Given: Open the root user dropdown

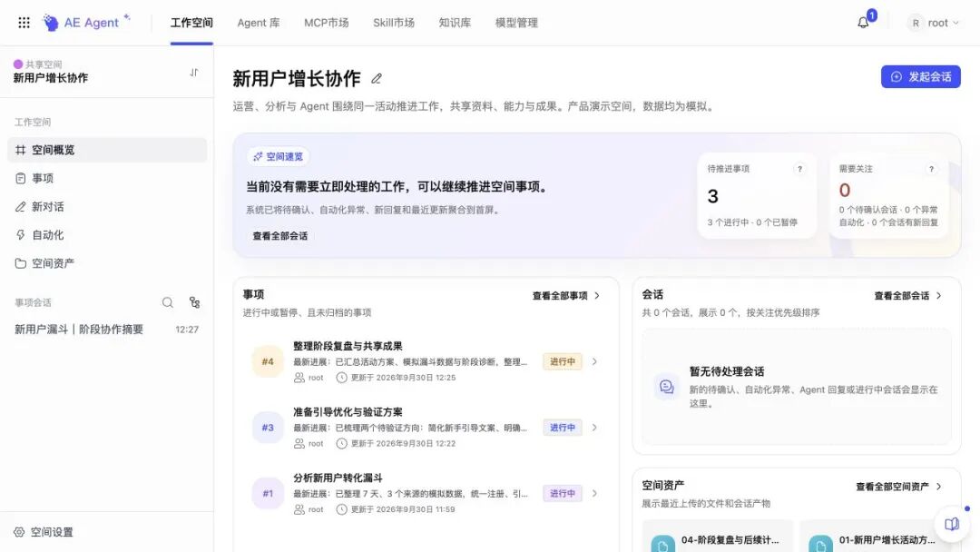Looking at the screenshot, I should click(933, 23).
